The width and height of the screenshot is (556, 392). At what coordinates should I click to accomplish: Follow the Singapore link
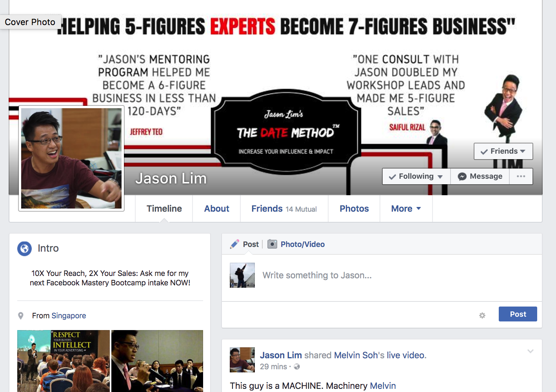click(x=69, y=316)
